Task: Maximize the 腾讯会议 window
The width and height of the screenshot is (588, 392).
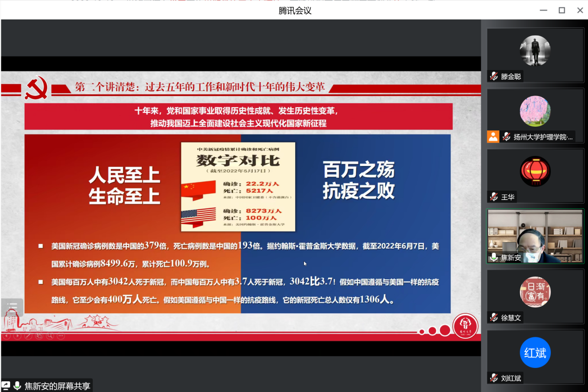Action: (x=562, y=10)
